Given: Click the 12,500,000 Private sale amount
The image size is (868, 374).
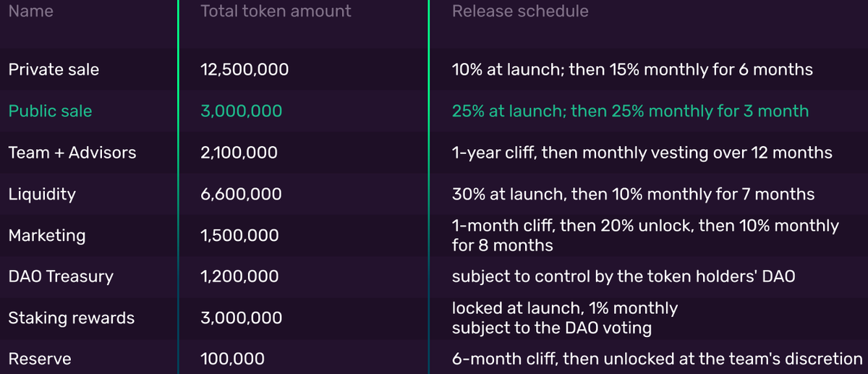Looking at the screenshot, I should (244, 70).
